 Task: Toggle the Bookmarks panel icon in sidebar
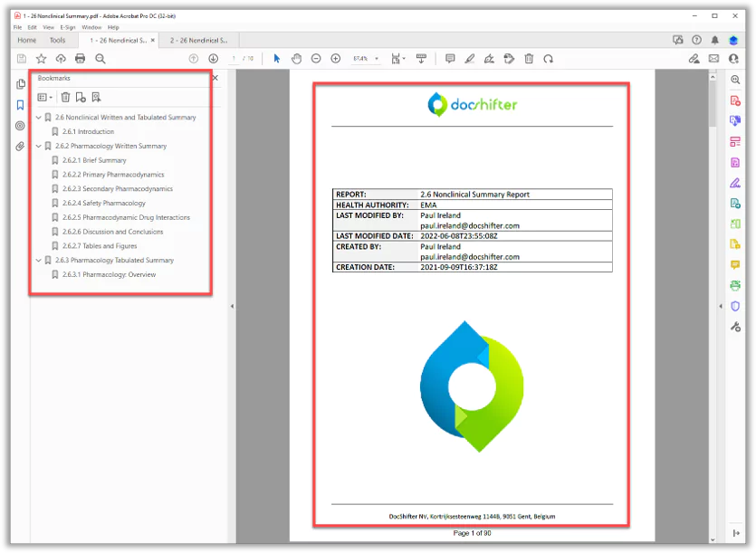pyautogui.click(x=20, y=105)
